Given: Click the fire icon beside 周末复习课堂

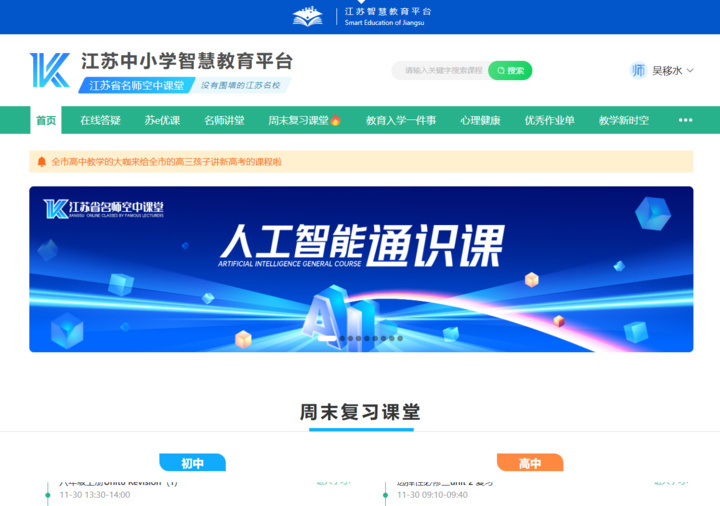Looking at the screenshot, I should click(336, 120).
